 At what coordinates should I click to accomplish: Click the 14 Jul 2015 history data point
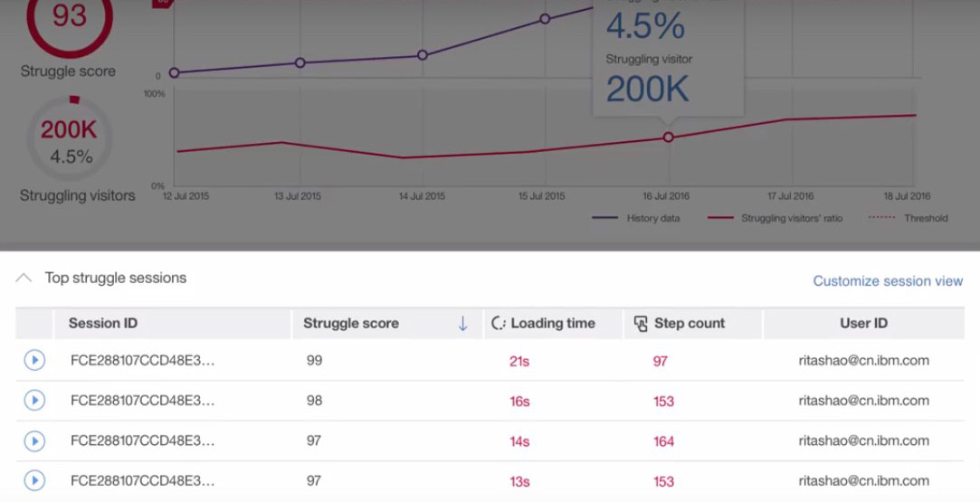pyautogui.click(x=423, y=55)
